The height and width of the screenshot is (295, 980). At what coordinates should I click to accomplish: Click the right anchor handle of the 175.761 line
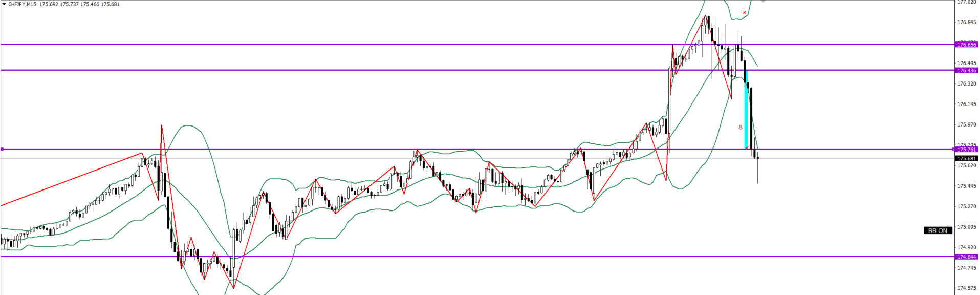[x=953, y=149]
